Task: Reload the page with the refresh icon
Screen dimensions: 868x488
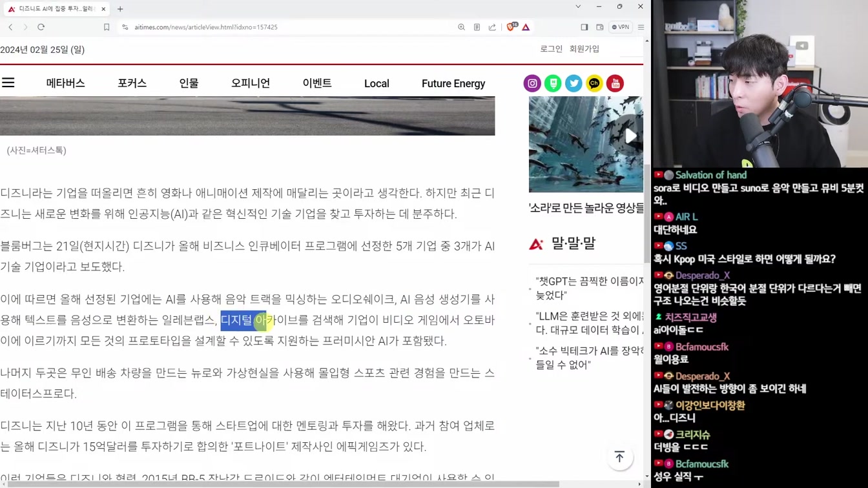Action: 41,27
